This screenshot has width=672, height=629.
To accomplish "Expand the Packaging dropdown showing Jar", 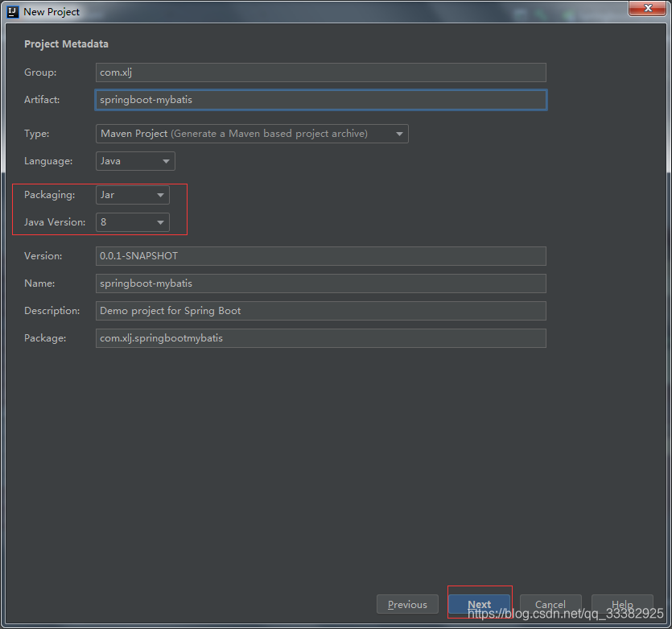I will tap(133, 195).
